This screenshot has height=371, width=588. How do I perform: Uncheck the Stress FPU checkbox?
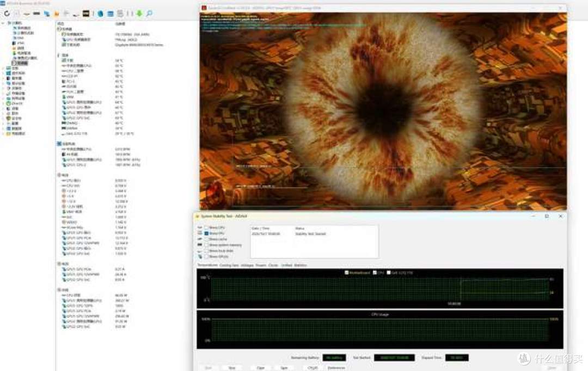click(x=206, y=233)
